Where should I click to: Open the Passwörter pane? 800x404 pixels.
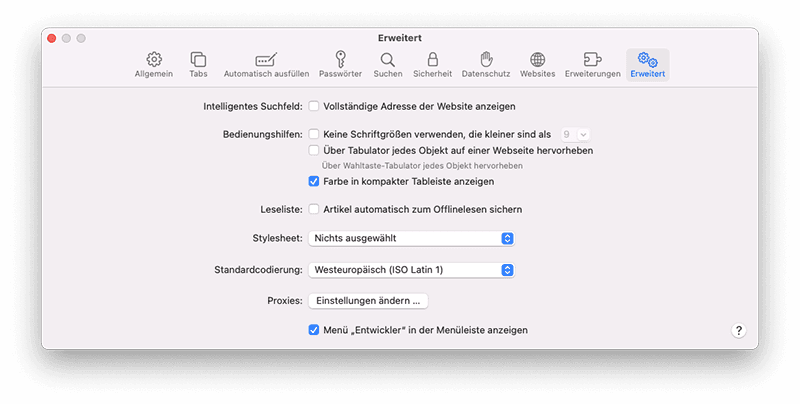340,65
